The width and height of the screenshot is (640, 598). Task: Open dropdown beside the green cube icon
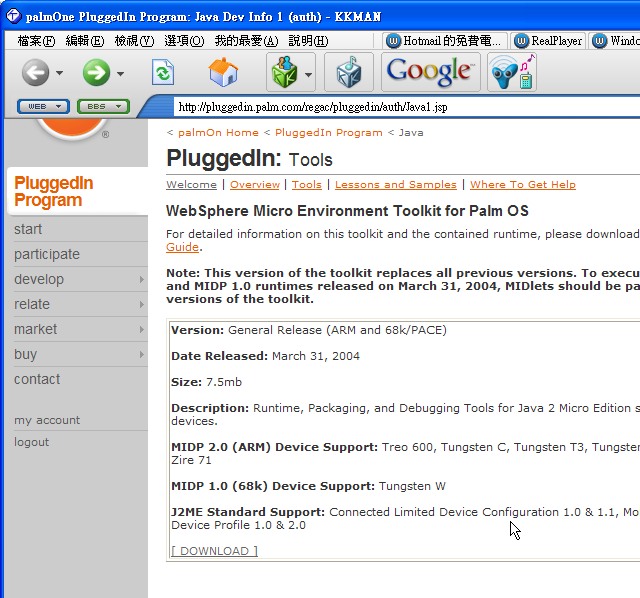tap(309, 74)
